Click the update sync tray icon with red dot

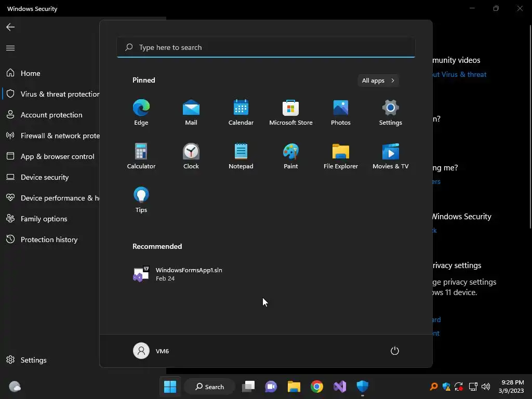point(459,387)
